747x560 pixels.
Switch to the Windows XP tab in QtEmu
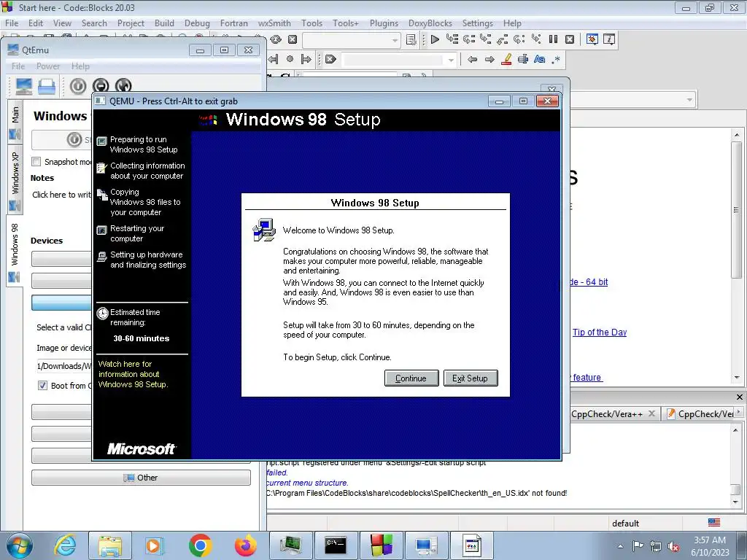[15, 179]
